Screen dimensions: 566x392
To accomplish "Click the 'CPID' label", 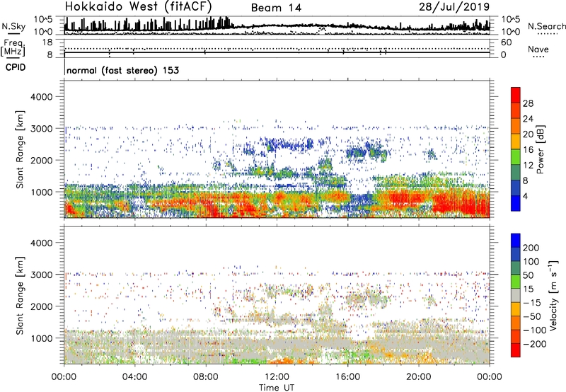I will coord(16,67).
